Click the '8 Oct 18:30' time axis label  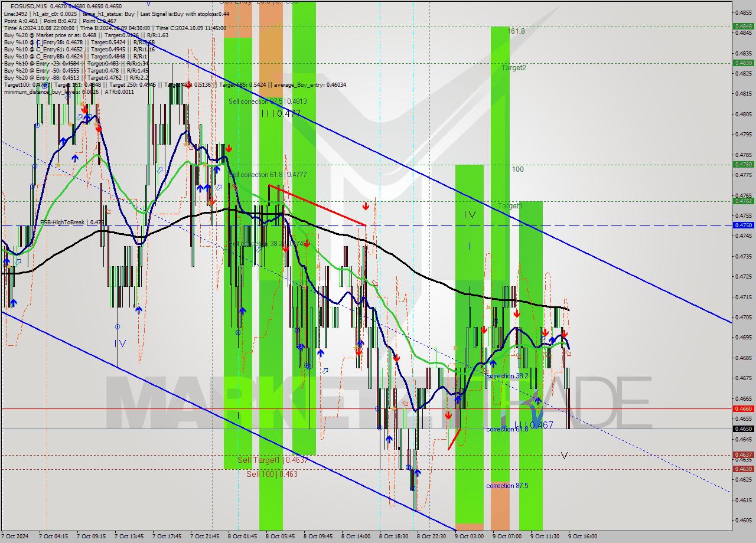click(x=393, y=537)
